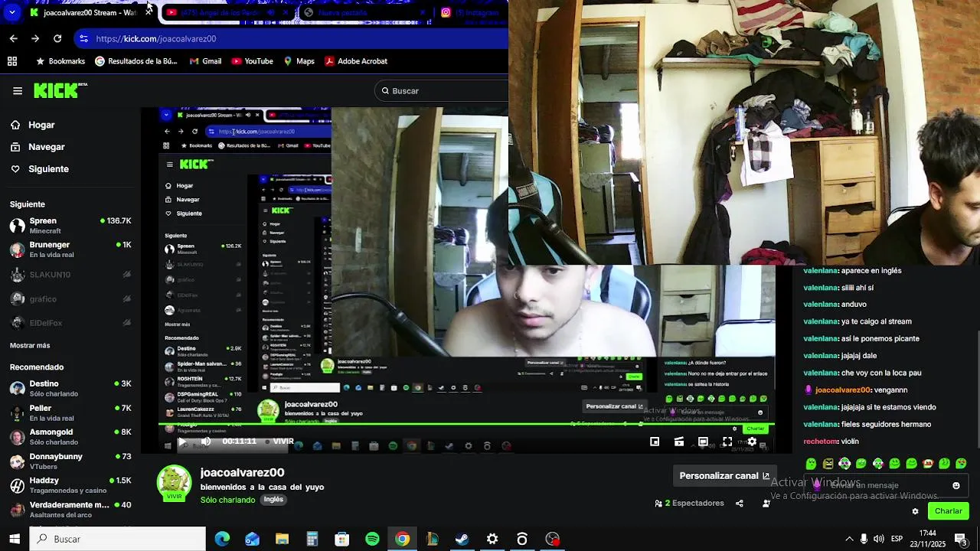Open recommended channel Destino
980x551 pixels.
tap(70, 388)
